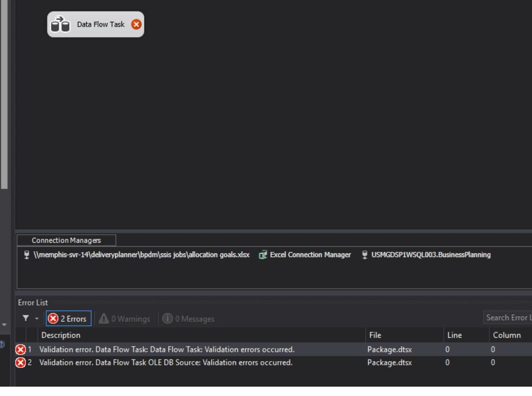Sort by the Column column header
This screenshot has height=396, width=532.
(x=510, y=335)
